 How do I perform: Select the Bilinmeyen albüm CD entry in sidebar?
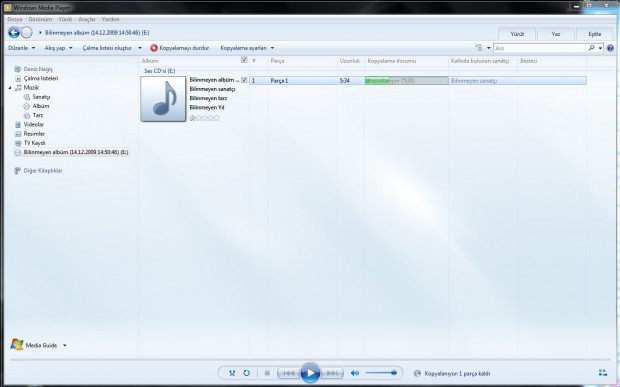(71, 152)
